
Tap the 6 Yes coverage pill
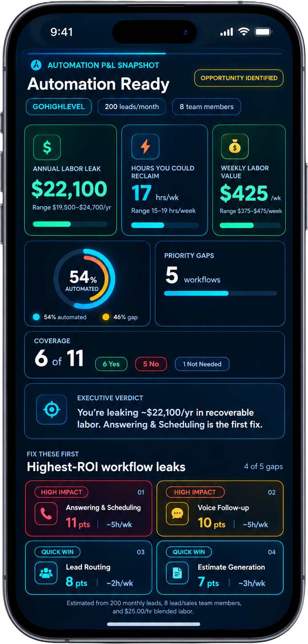[x=111, y=364]
